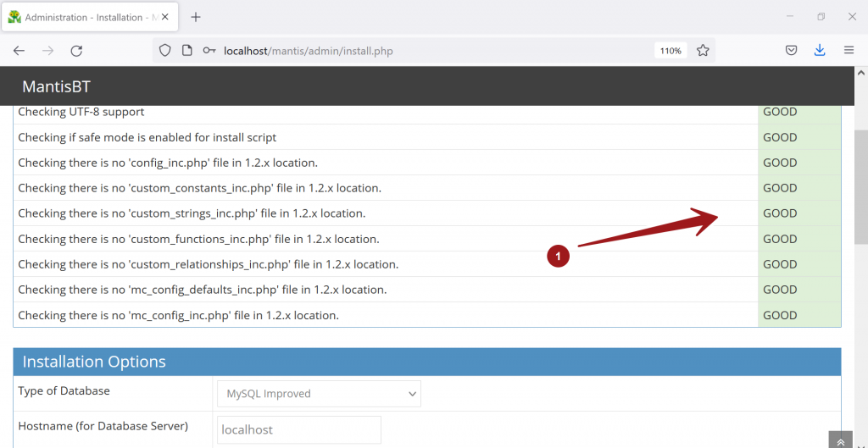Viewport: 868px width, 448px height.
Task: Click GOOD status for UTF-8 support
Action: click(x=780, y=112)
